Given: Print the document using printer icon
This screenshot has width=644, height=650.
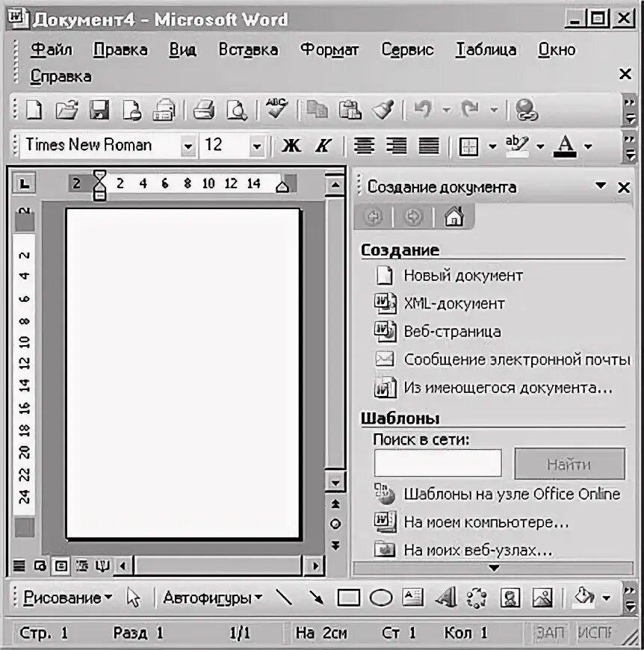Looking at the screenshot, I should tap(204, 110).
